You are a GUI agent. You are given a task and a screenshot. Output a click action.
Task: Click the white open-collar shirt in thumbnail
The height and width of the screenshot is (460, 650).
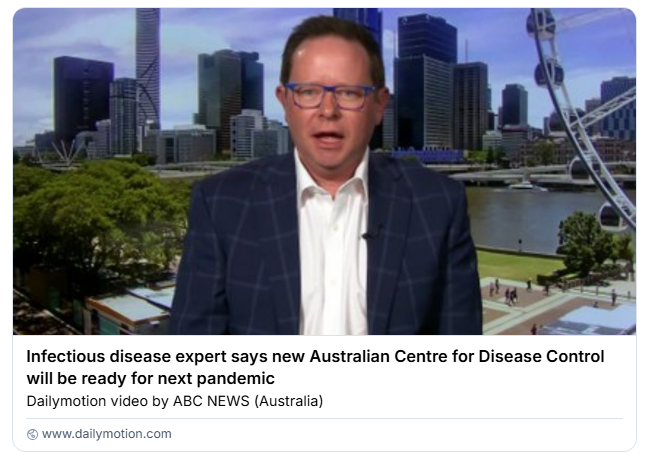click(332, 249)
